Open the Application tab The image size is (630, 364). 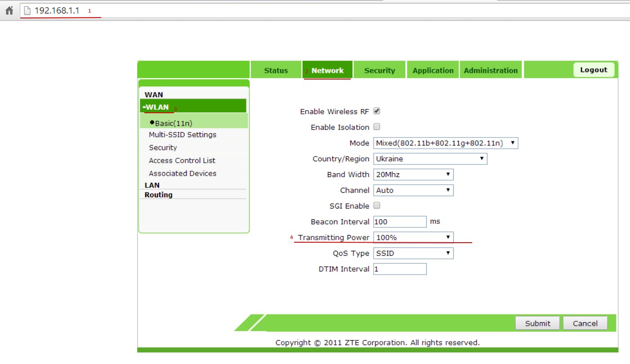[x=433, y=71]
